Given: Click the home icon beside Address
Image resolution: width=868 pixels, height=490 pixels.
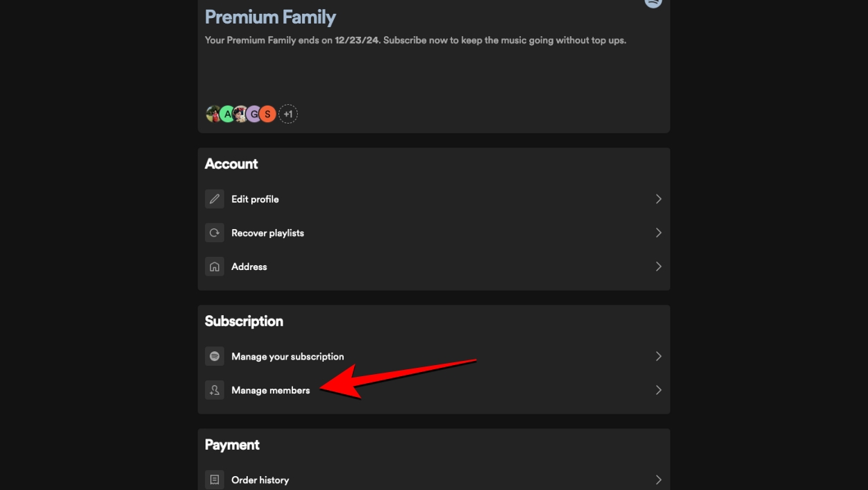Looking at the screenshot, I should (x=214, y=266).
